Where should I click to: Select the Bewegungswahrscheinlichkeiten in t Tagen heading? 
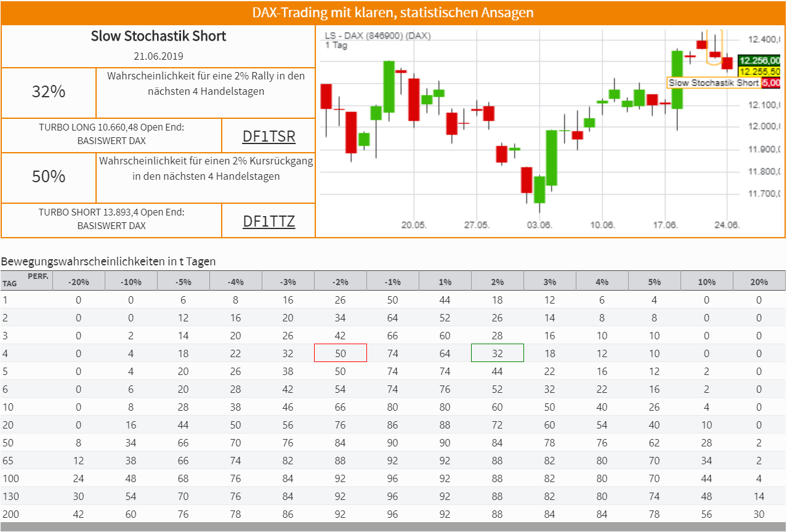(x=108, y=261)
